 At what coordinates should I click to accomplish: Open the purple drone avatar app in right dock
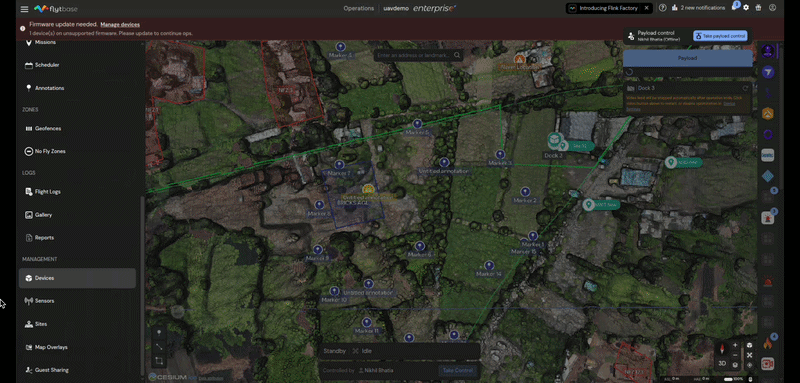click(x=767, y=51)
